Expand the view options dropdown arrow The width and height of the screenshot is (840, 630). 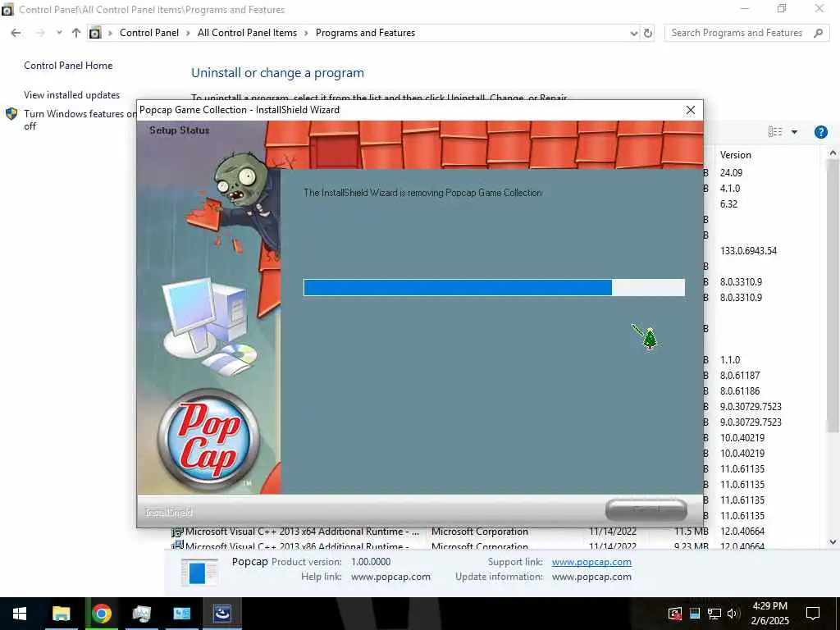(794, 132)
